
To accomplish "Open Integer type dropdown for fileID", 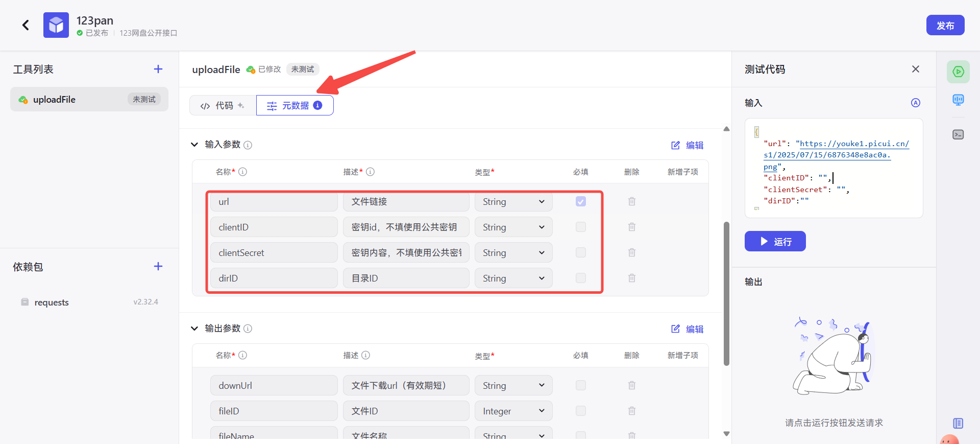I will coord(513,411).
